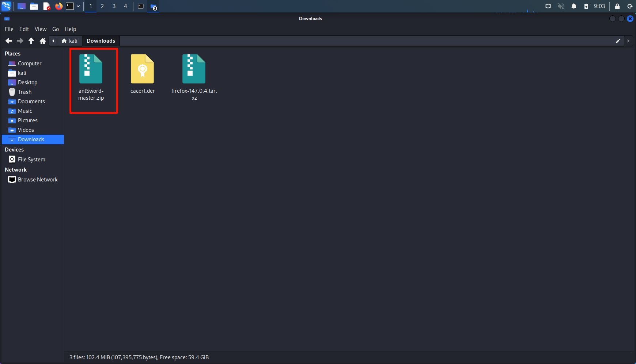Viewport: 636px width, 364px height.
Task: Click the display settings tray icon
Action: 548,6
